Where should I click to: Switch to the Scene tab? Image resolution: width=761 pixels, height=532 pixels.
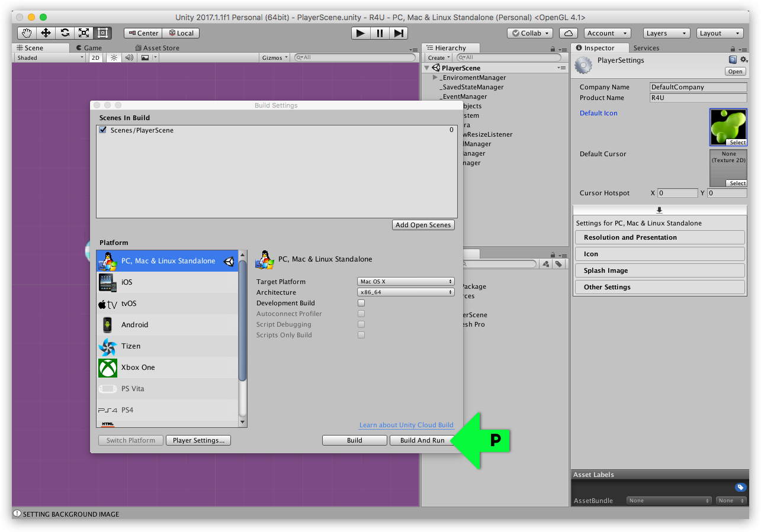(x=39, y=48)
